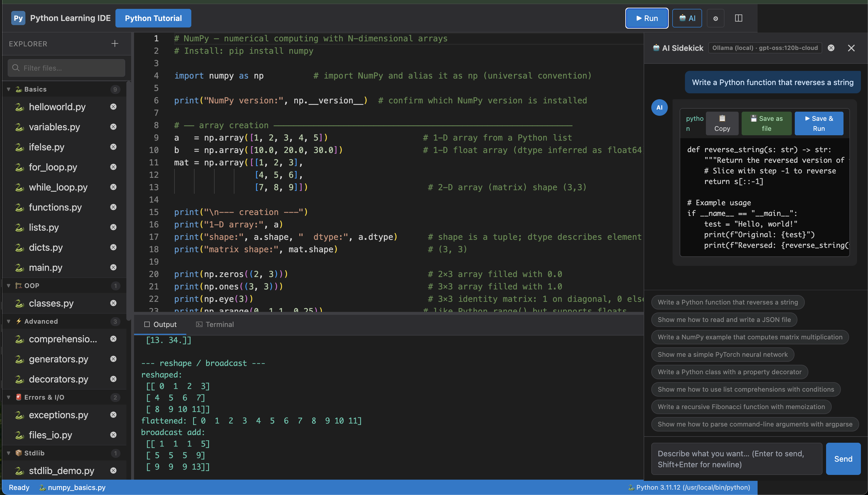Delete files_io.py with its x icon
The image size is (868, 495).
coord(113,435)
